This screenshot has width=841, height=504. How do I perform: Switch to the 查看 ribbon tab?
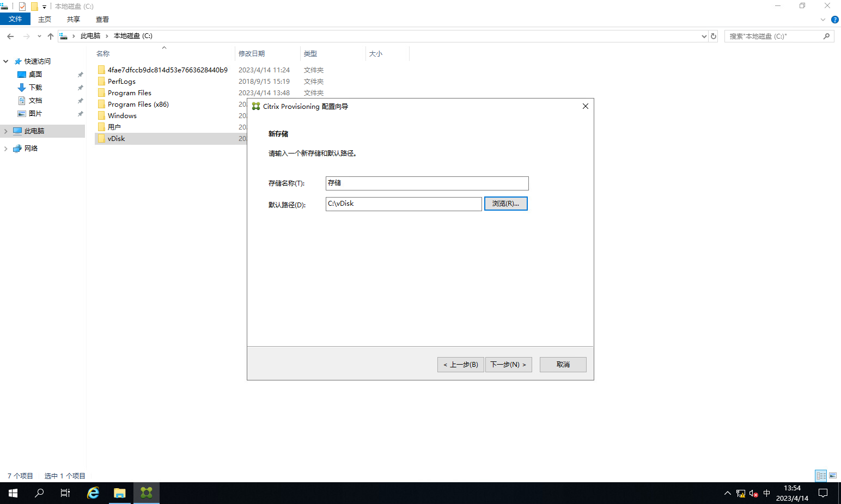102,20
